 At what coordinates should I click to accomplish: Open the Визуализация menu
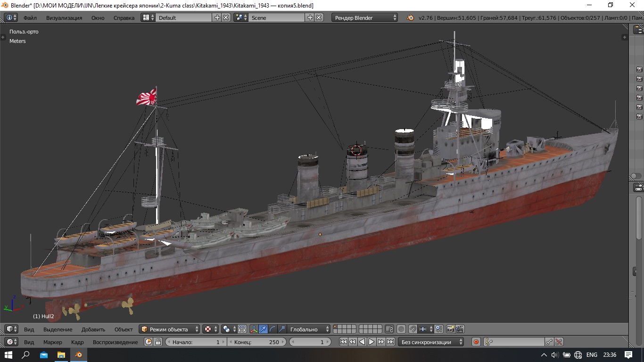[64, 17]
